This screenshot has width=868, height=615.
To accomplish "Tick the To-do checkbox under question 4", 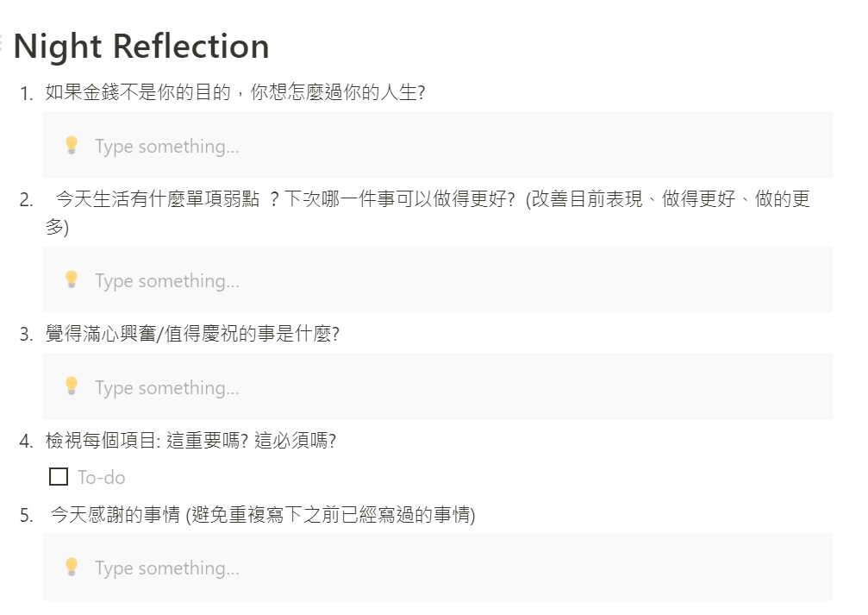I will [x=59, y=476].
